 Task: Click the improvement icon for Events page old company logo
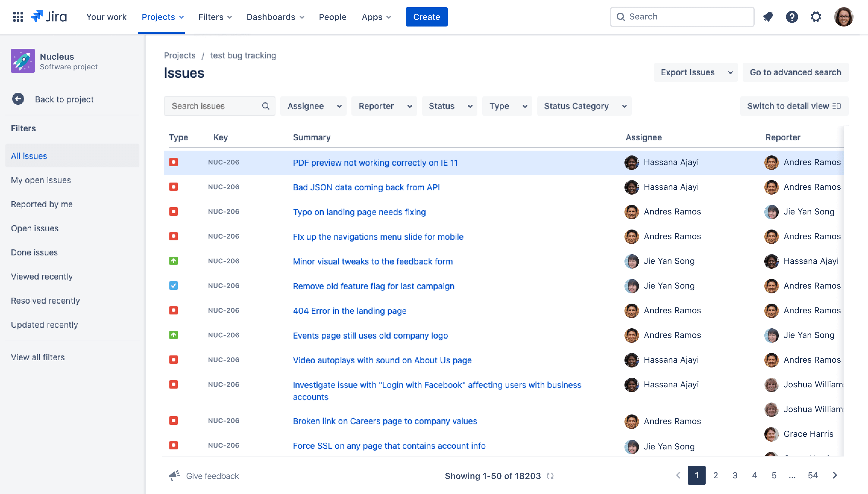[x=174, y=335]
